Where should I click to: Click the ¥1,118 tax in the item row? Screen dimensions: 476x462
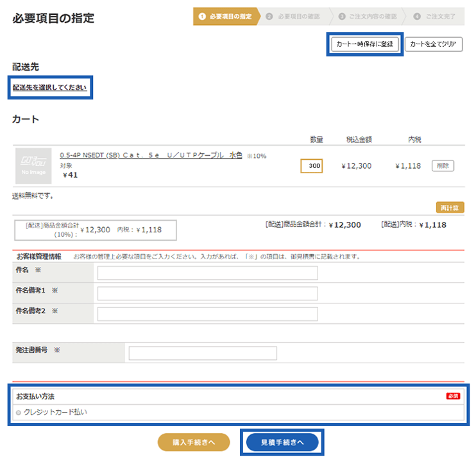(x=408, y=166)
